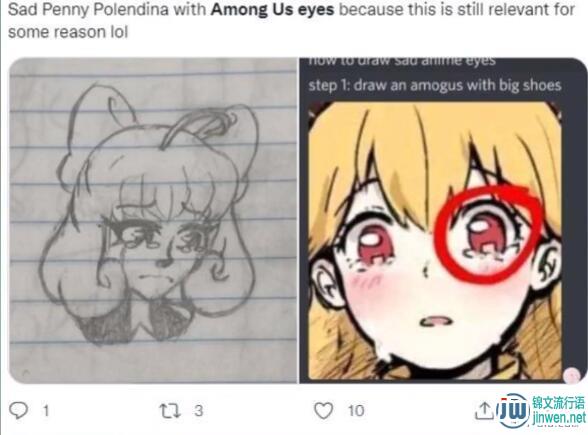Click the retweet count showing 3

pyautogui.click(x=199, y=411)
